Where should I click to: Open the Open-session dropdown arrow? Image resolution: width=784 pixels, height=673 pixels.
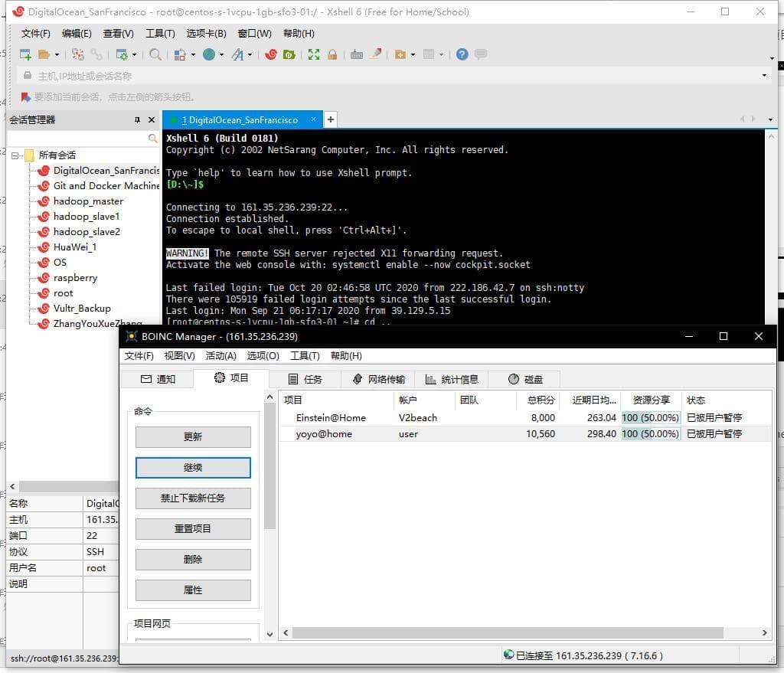pos(57,54)
